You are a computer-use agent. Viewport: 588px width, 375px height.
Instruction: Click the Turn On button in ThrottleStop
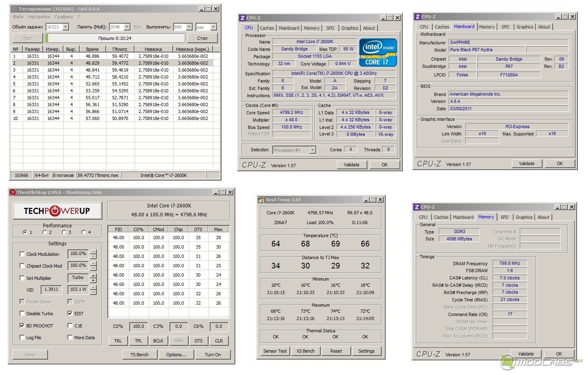coord(213,355)
